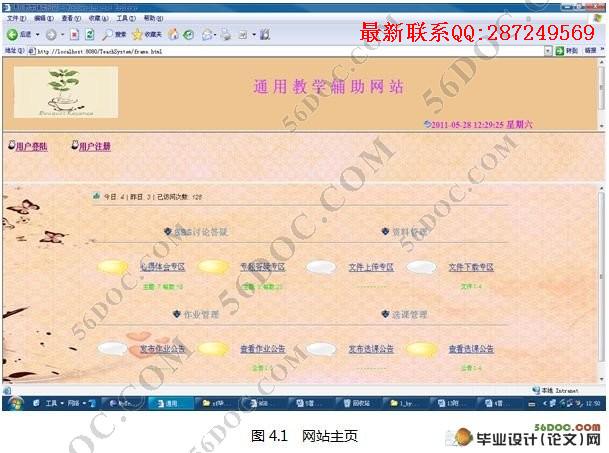This screenshot has height=453, width=609.
Task: Click the plant logo image in the banner
Action: [66, 92]
